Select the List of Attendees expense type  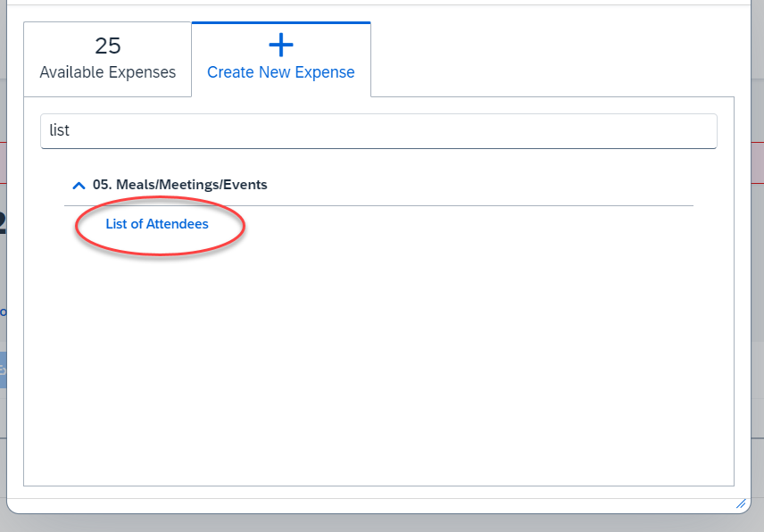click(x=157, y=224)
